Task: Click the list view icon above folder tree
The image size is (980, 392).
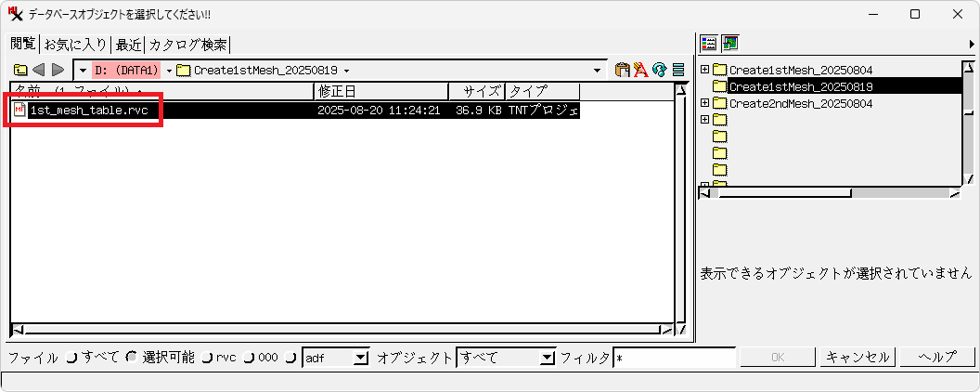Action: [x=709, y=44]
